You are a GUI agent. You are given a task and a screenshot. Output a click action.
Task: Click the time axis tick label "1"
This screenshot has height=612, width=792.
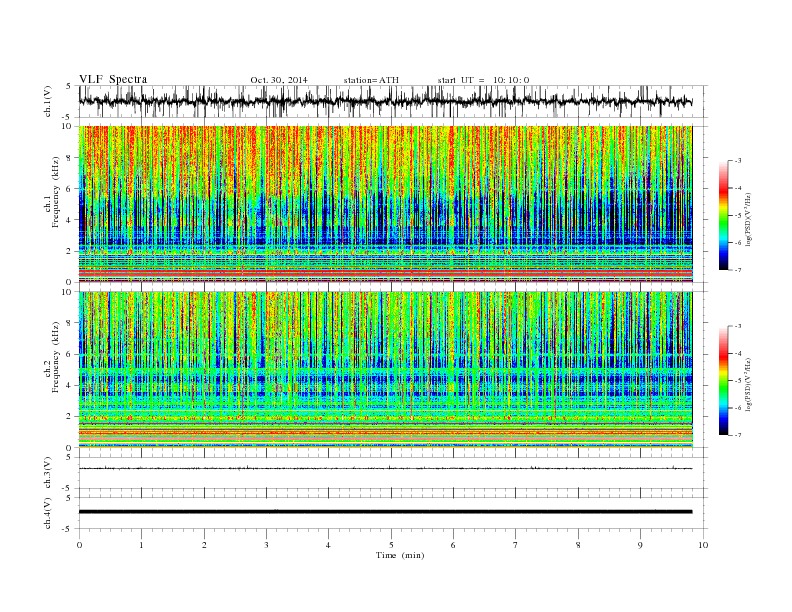(141, 545)
